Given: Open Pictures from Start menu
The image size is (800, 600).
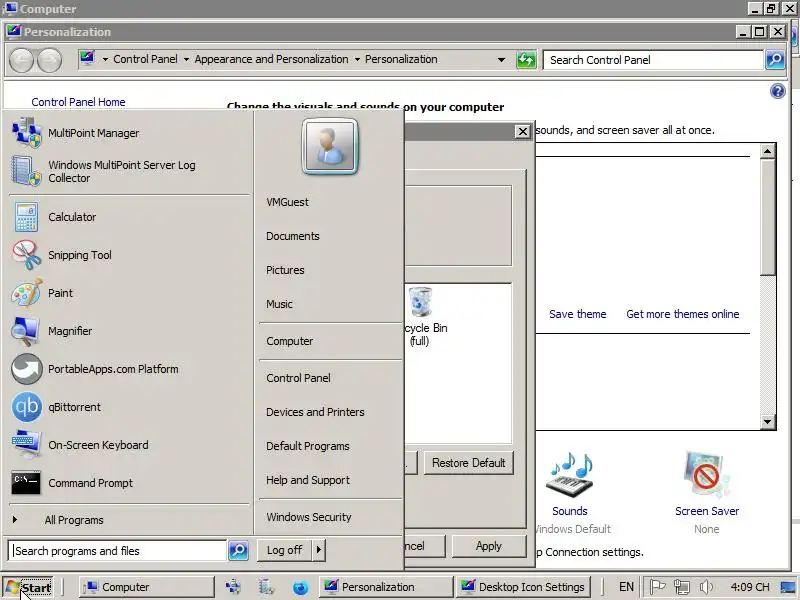Looking at the screenshot, I should [285, 270].
